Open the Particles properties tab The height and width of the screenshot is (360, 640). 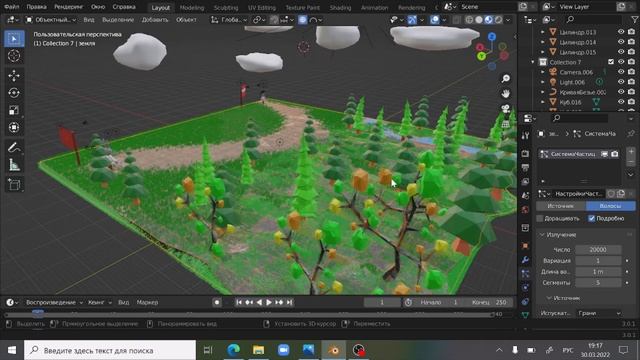click(x=525, y=273)
